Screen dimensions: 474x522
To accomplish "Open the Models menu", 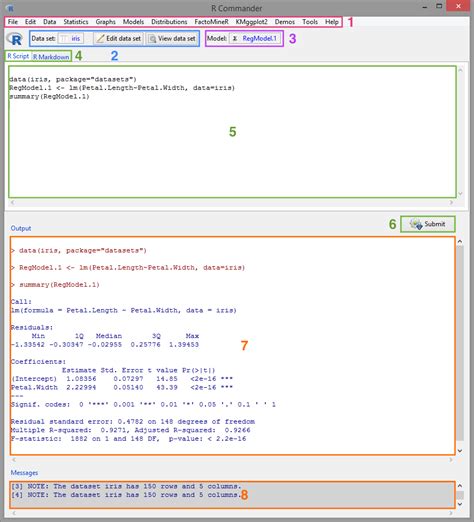I will 133,22.
